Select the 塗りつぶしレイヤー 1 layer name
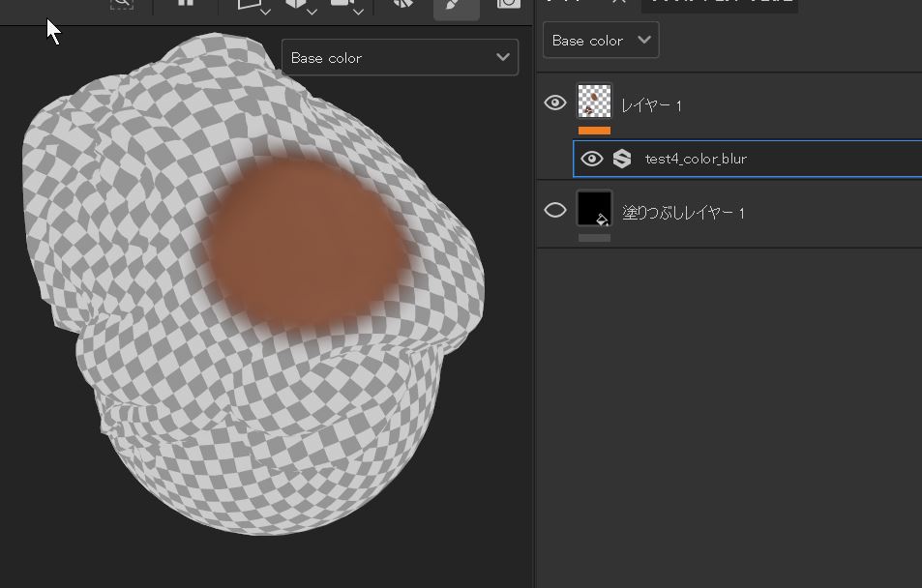 tap(683, 213)
